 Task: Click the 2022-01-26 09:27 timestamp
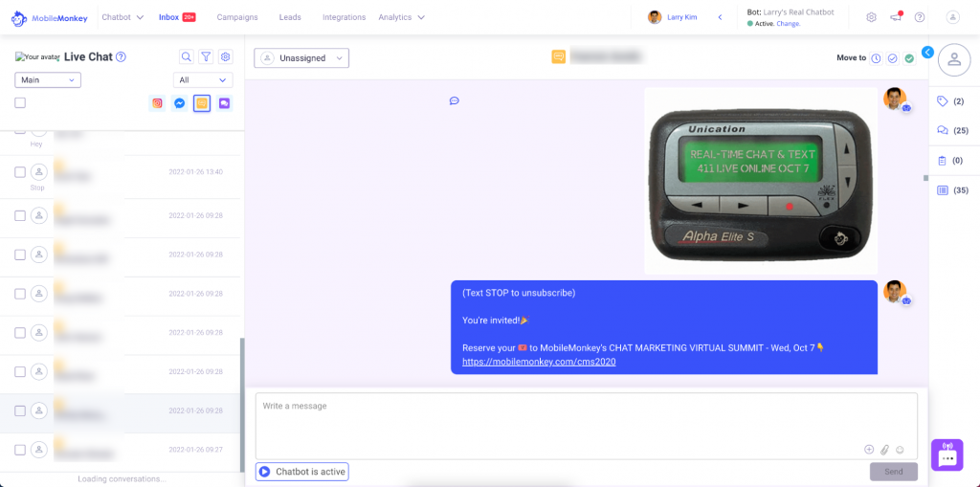click(195, 450)
